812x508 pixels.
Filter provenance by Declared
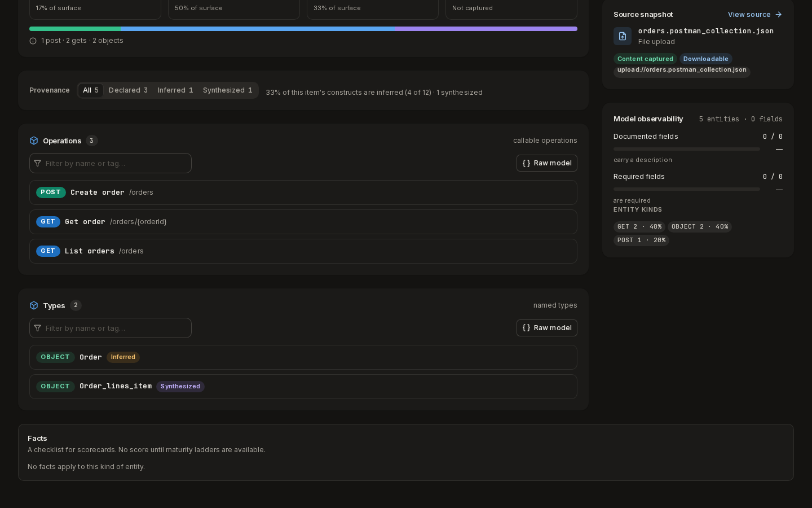pyautogui.click(x=128, y=90)
